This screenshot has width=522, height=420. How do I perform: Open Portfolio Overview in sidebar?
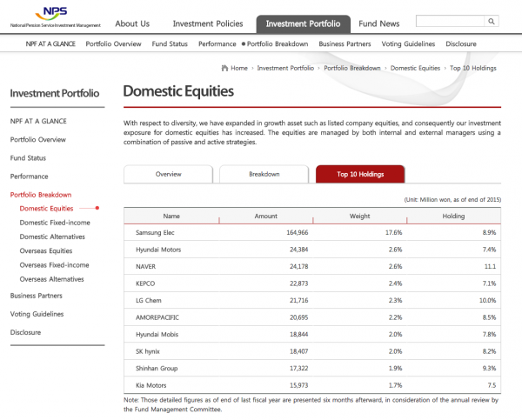(38, 139)
